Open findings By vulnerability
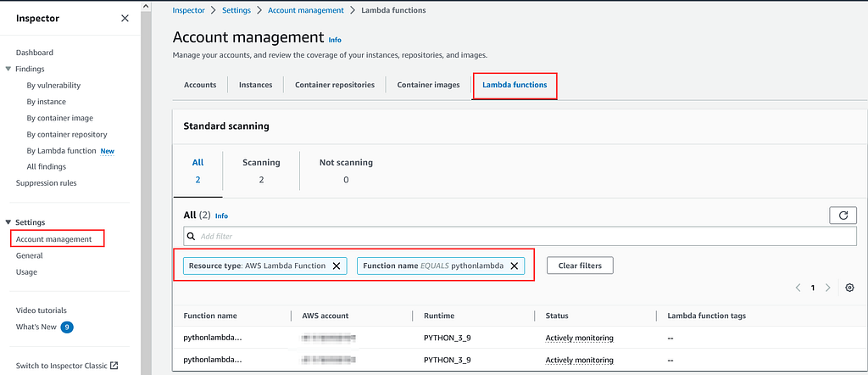This screenshot has width=868, height=375. 53,86
